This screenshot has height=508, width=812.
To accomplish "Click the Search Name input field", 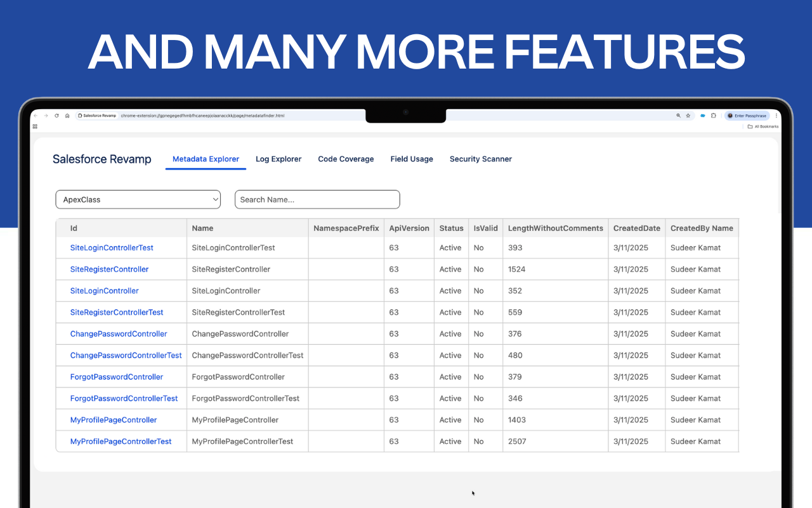I will point(317,199).
